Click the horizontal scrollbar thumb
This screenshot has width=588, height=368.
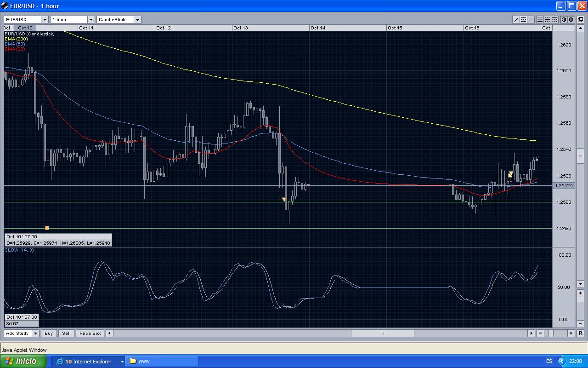382,333
